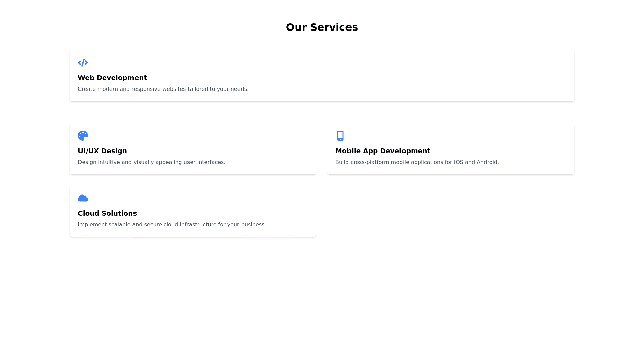Click the Our Services heading
Viewport: 644px width, 362px height.
click(322, 27)
